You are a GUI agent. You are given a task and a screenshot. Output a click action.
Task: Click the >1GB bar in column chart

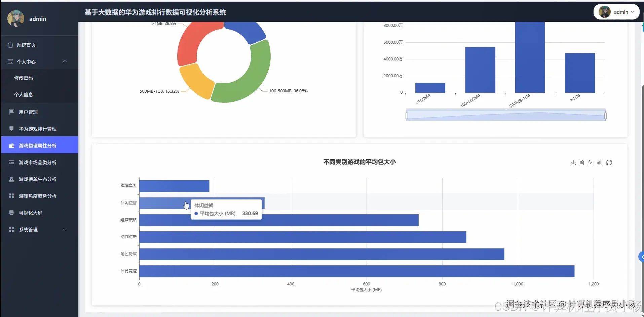(x=580, y=73)
